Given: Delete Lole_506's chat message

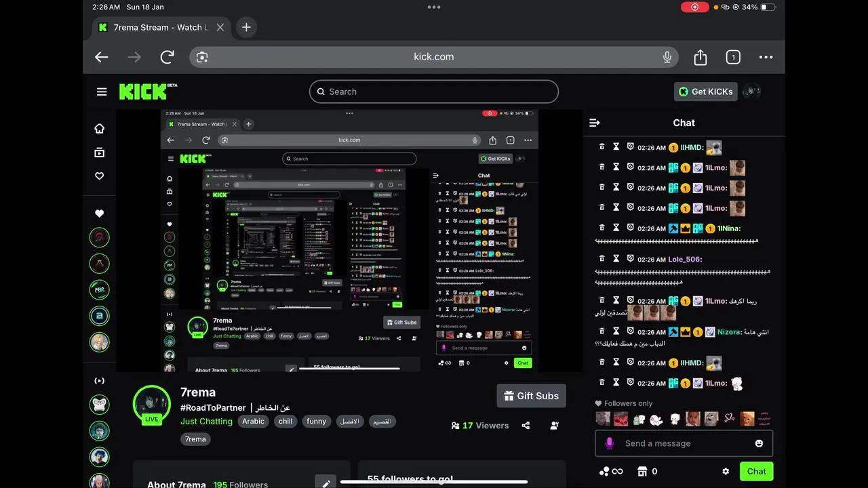Looking at the screenshot, I should [601, 258].
